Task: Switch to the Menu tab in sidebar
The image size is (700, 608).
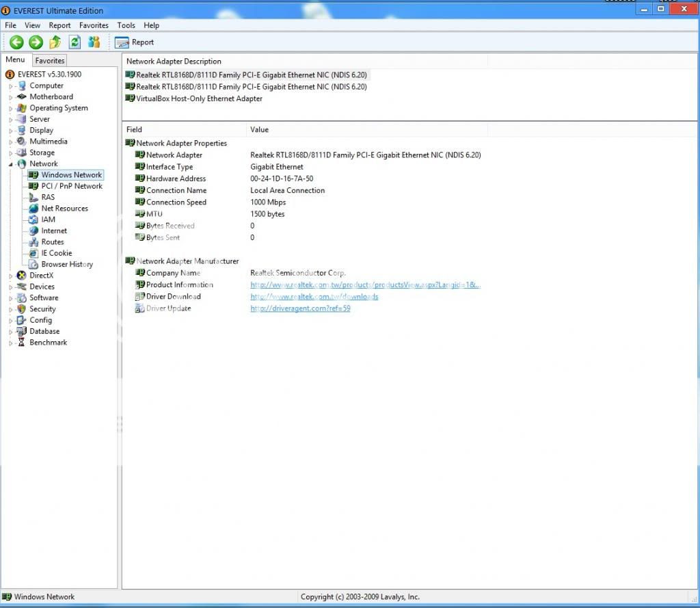Action: tap(15, 60)
